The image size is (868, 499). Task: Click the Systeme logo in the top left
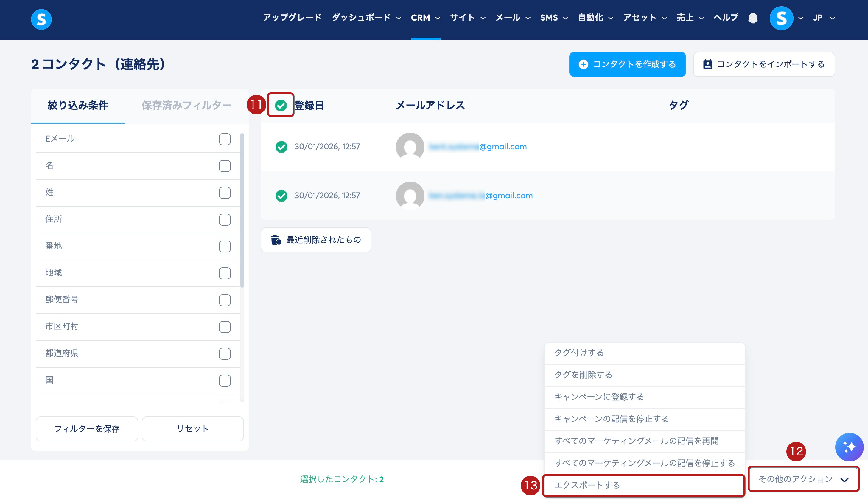(41, 19)
